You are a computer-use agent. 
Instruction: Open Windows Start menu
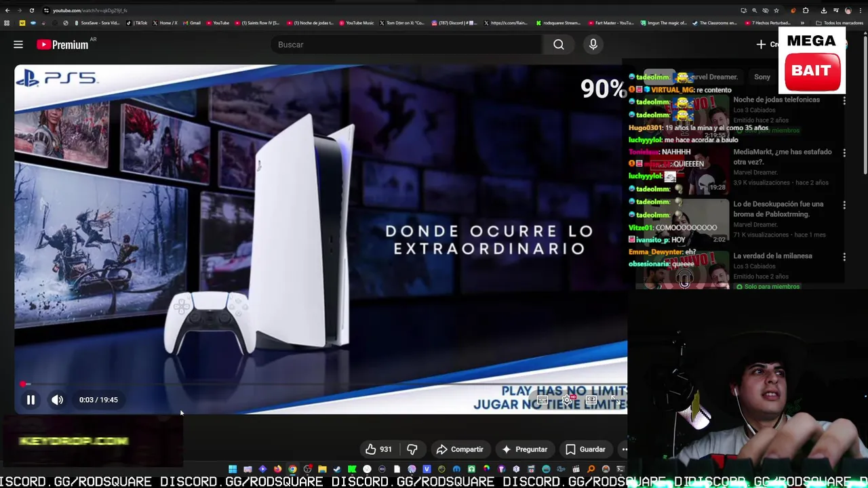233,469
